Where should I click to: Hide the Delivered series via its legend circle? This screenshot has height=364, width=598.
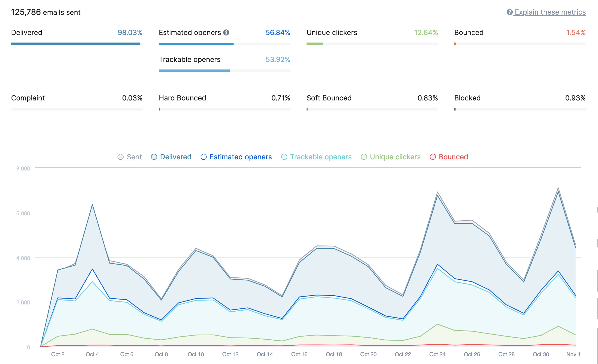tap(154, 157)
